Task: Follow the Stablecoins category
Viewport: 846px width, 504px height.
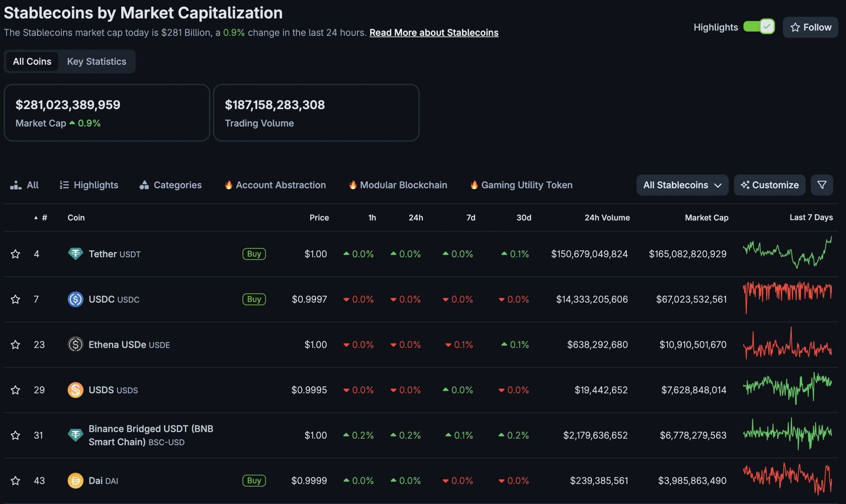Action: [x=811, y=27]
